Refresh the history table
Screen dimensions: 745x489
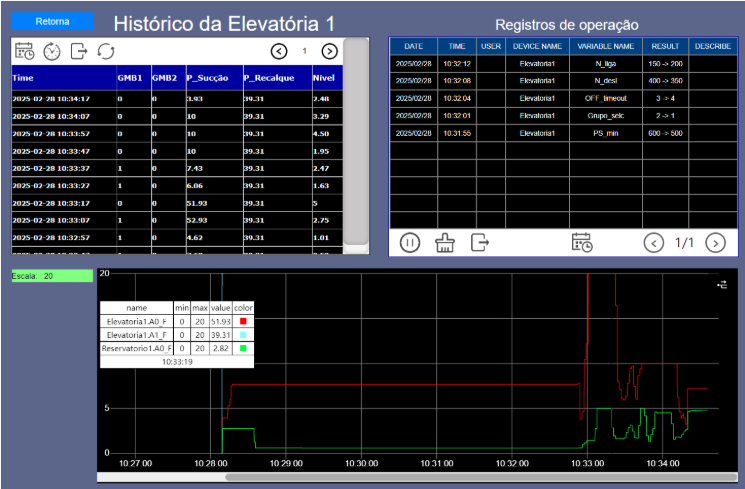(x=106, y=51)
